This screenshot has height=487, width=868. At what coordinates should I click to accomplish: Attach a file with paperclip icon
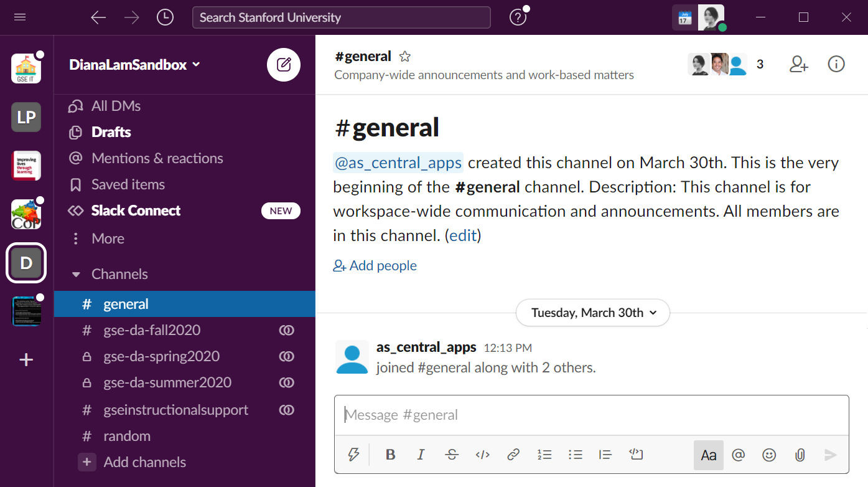click(x=800, y=455)
